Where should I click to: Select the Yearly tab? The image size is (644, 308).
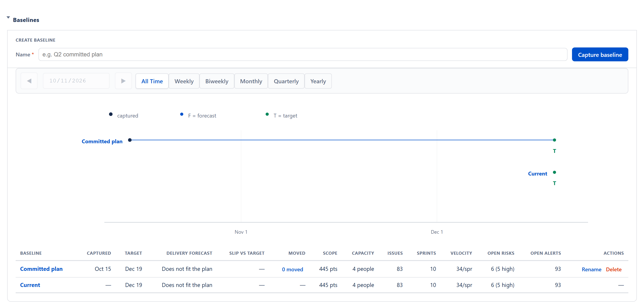[318, 81]
